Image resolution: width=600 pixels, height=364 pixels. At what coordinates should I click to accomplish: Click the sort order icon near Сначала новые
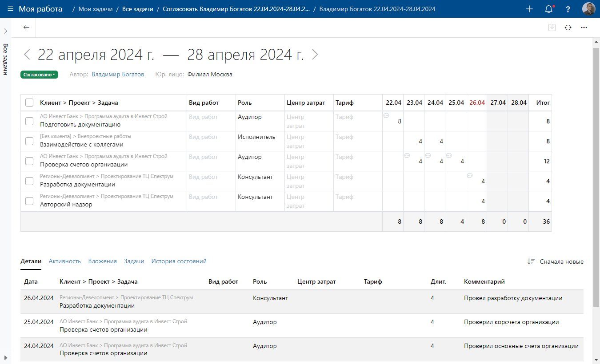pyautogui.click(x=531, y=261)
